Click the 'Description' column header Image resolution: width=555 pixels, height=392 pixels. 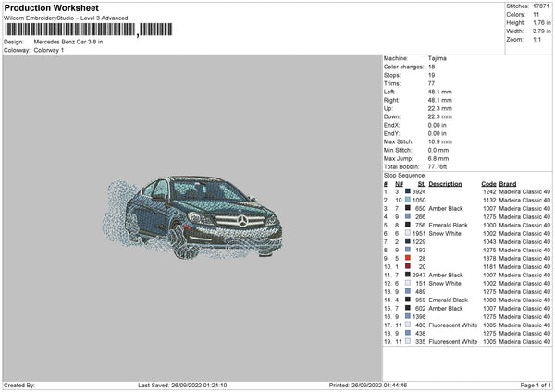pyautogui.click(x=445, y=184)
